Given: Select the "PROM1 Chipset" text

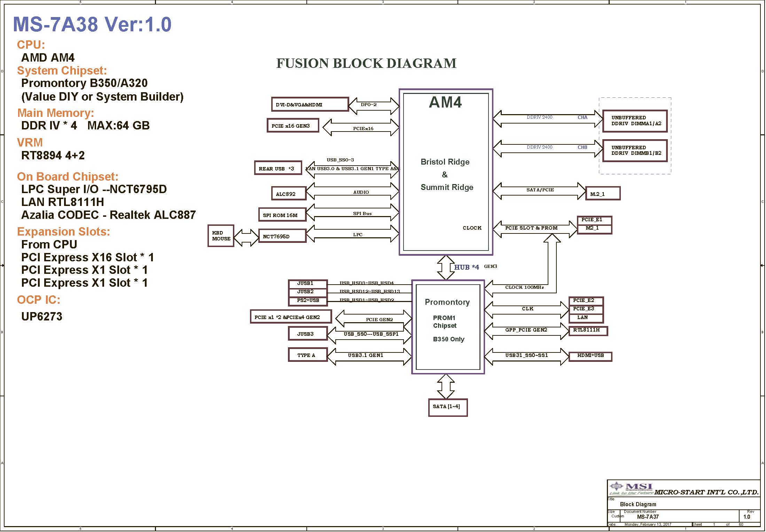Looking at the screenshot, I should 445,322.
